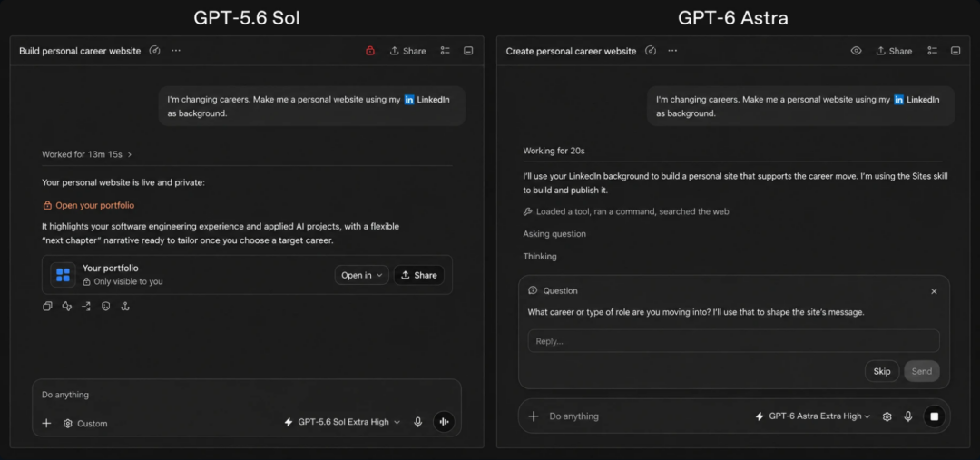Click the question bubble icon beside Question
This screenshot has height=460, width=980.
[x=534, y=290]
